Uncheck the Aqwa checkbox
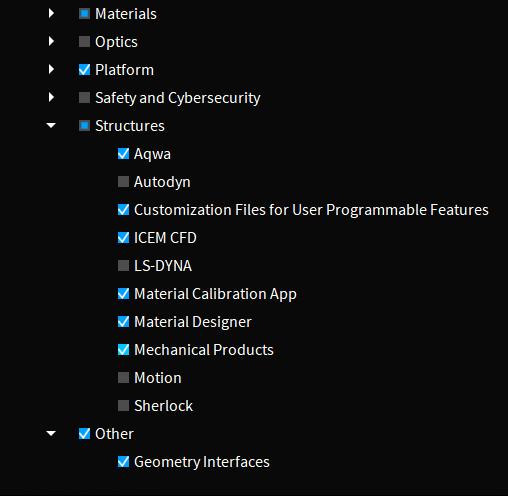This screenshot has width=508, height=496. coord(123,154)
